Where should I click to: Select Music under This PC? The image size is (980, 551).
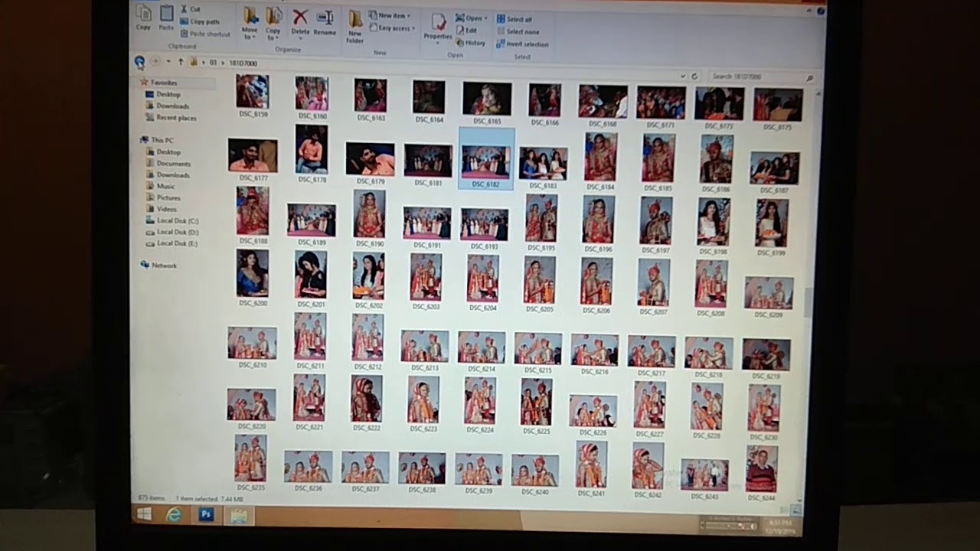[161, 186]
